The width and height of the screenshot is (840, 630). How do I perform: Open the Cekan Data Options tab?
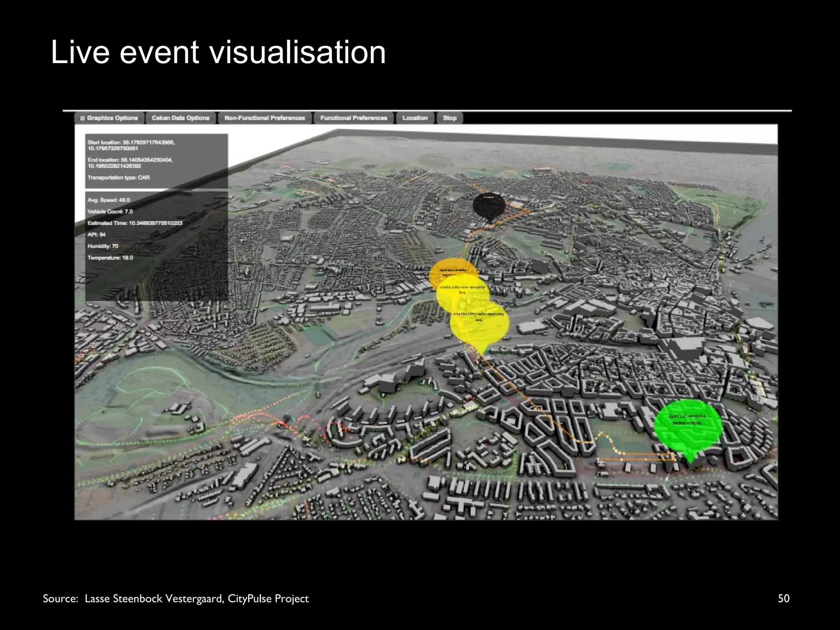180,118
